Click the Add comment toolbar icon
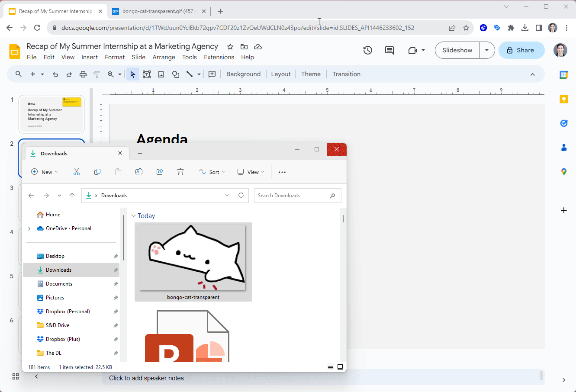Image resolution: width=576 pixels, height=392 pixels. point(212,74)
